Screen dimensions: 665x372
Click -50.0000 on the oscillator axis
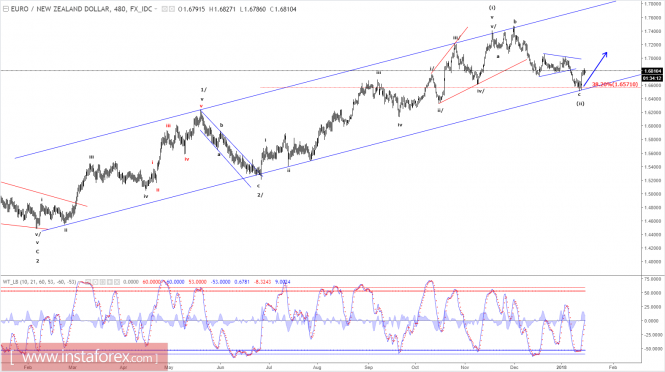pyautogui.click(x=653, y=349)
